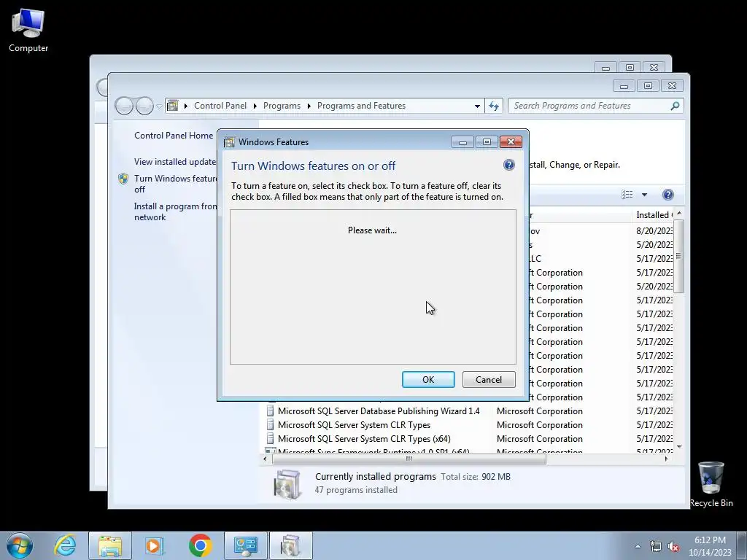Click the Search Programs and Features field
This screenshot has width=747, height=560.
coord(595,106)
